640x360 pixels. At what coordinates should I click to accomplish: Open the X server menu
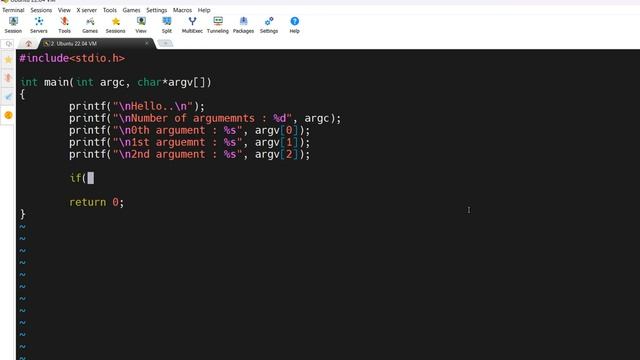click(x=87, y=10)
